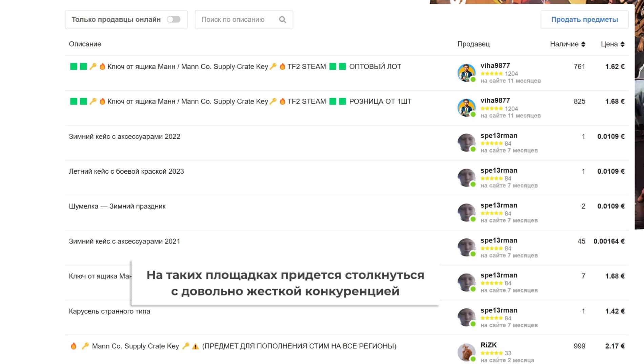The height and width of the screenshot is (364, 644).
Task: Click spe13rman star rating in Карусель row
Action: (491, 318)
